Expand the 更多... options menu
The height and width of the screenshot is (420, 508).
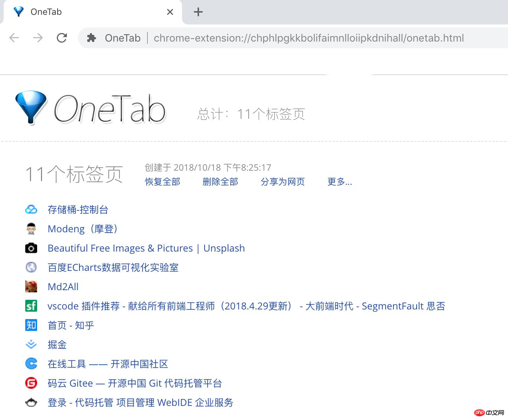coord(339,182)
